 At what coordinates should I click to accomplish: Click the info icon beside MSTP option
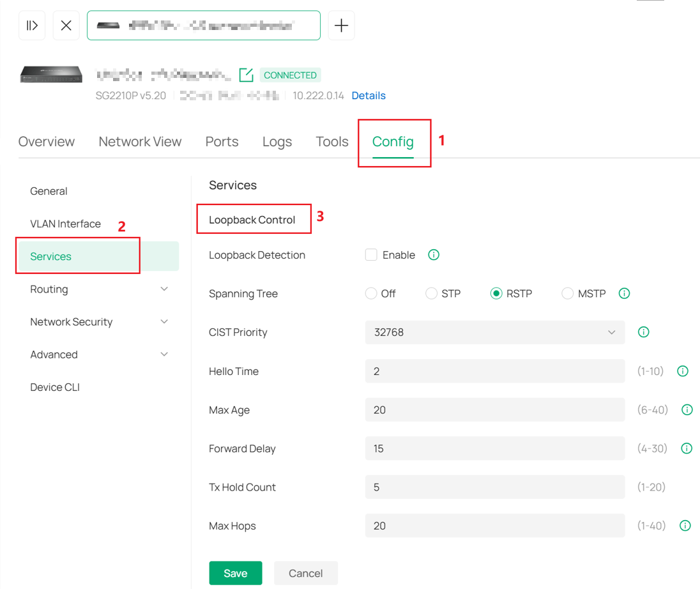click(x=624, y=293)
